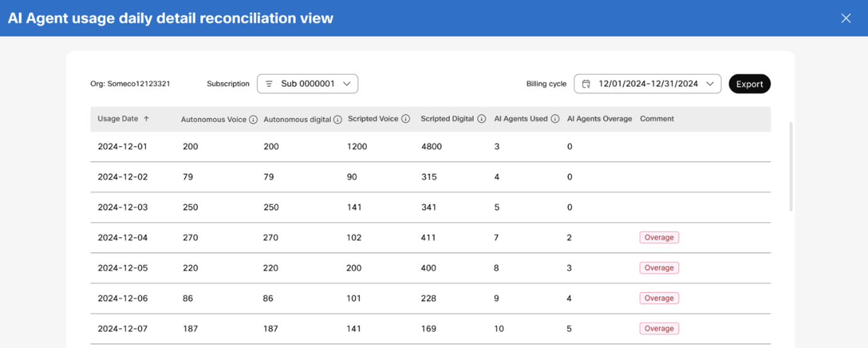This screenshot has height=348, width=868.
Task: Close the reconciliation view dialog
Action: pos(846,18)
